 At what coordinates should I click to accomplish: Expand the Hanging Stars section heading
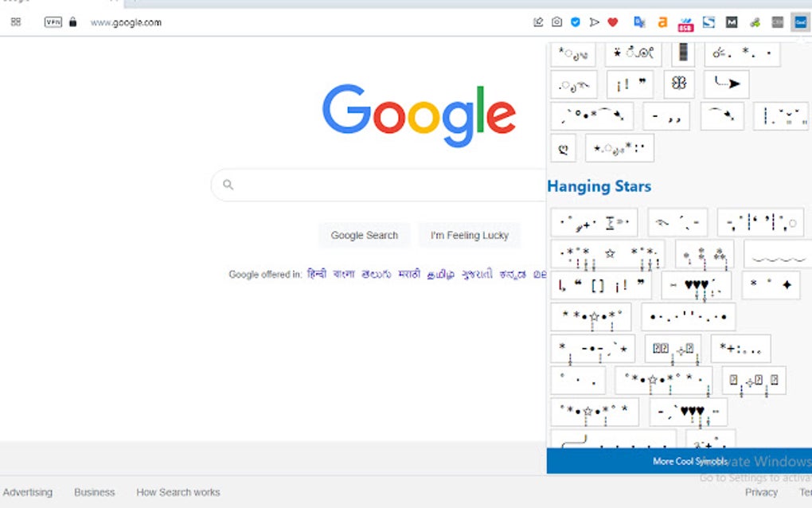(x=599, y=186)
